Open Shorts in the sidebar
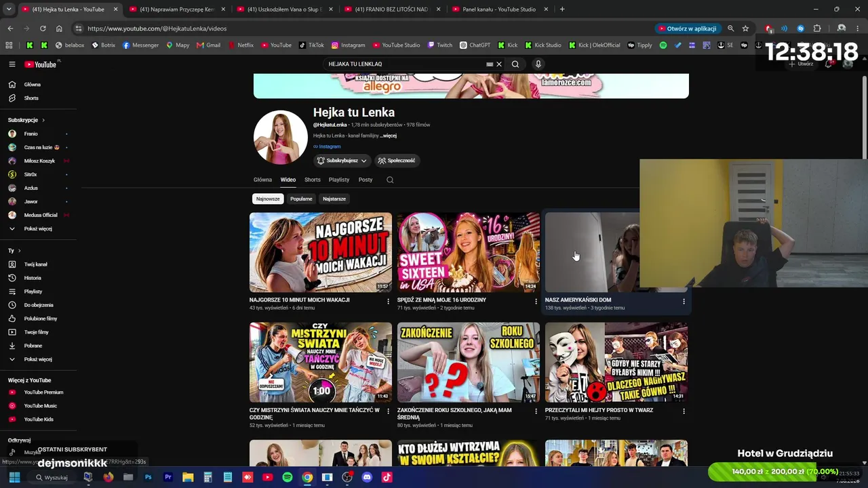The height and width of the screenshot is (488, 868). pos(32,98)
